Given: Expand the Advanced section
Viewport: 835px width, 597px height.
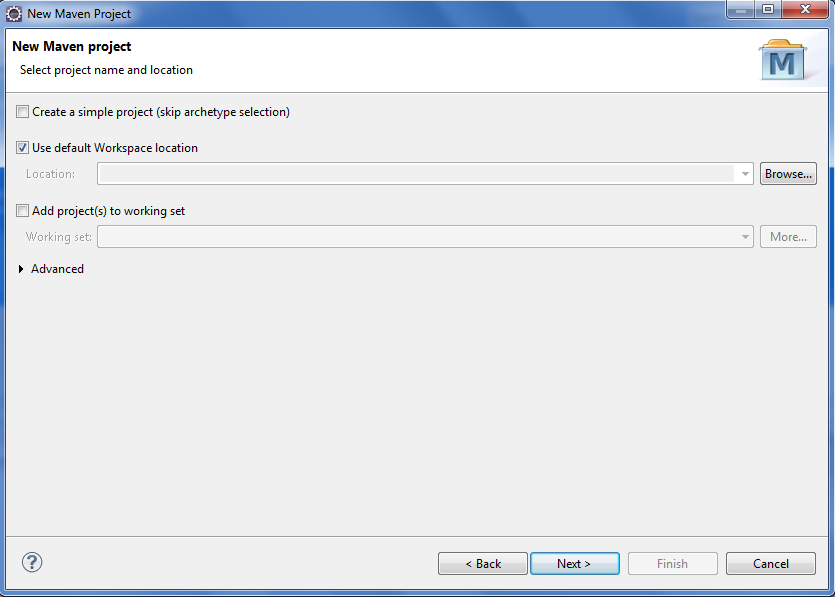Looking at the screenshot, I should pos(21,268).
